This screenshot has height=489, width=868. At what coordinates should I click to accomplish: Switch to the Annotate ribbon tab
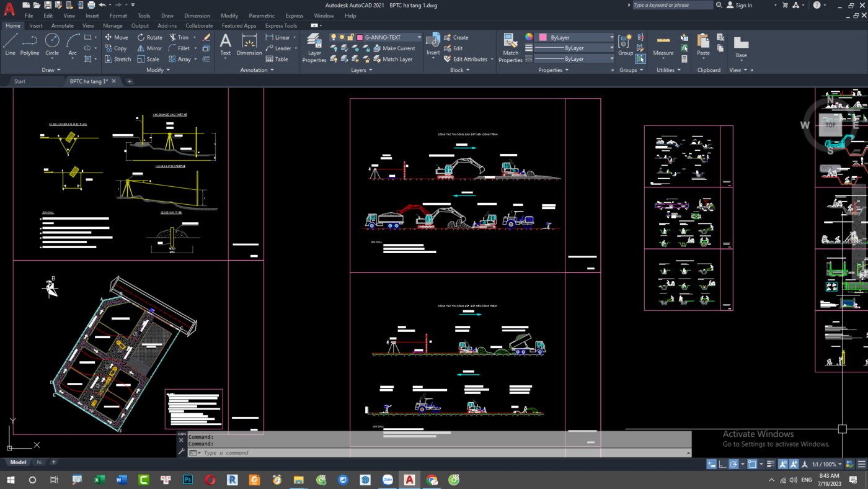tap(62, 26)
